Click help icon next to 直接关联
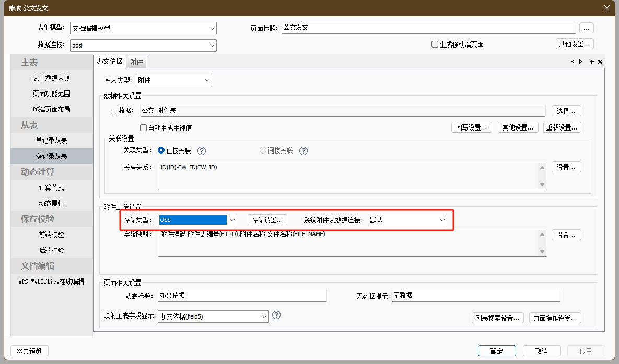 (202, 151)
